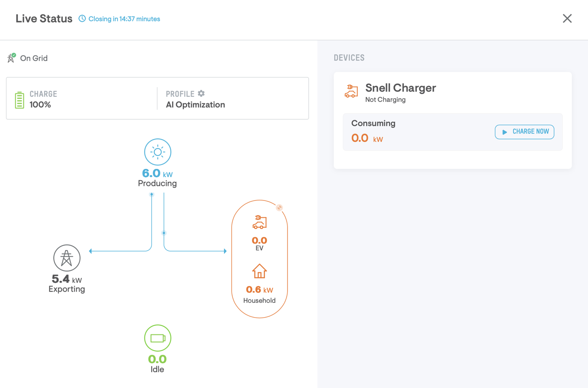Viewport: 588px width, 388px height.
Task: Click the grid tower exporting icon
Action: pos(67,258)
